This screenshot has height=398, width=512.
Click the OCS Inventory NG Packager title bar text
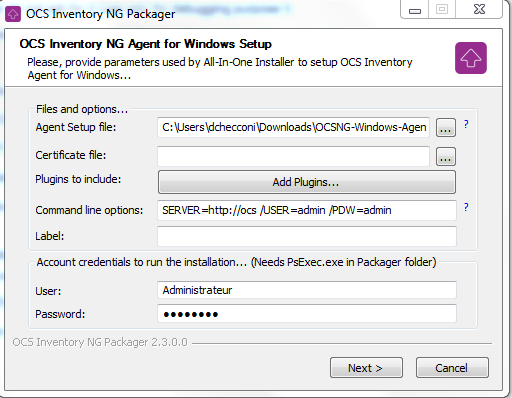click(100, 14)
